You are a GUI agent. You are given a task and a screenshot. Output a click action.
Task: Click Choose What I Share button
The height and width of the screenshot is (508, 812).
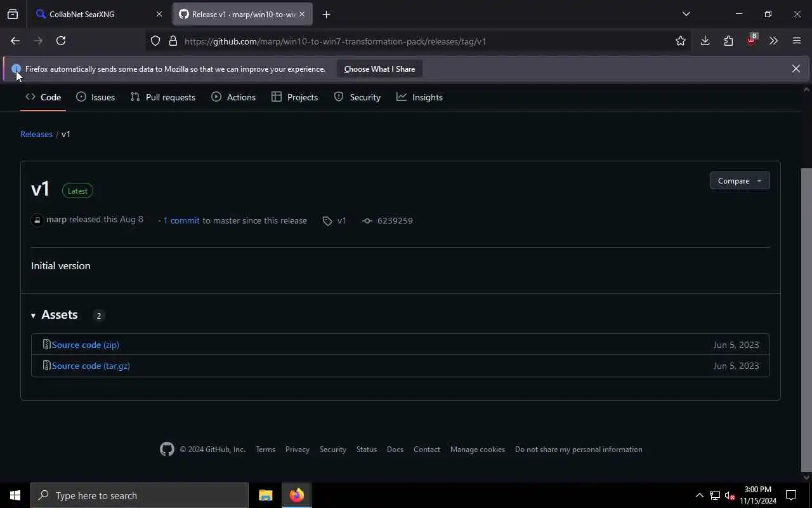click(379, 69)
